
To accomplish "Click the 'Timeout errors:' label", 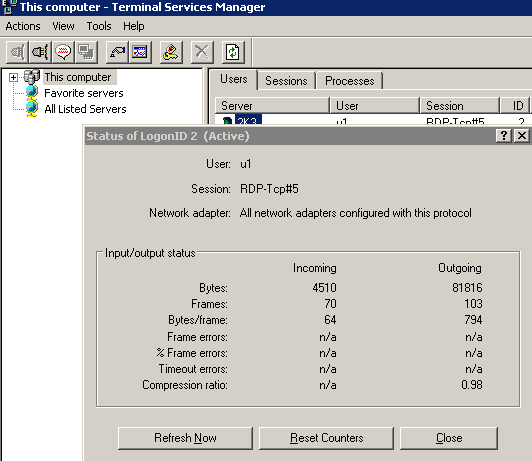I will [193, 369].
